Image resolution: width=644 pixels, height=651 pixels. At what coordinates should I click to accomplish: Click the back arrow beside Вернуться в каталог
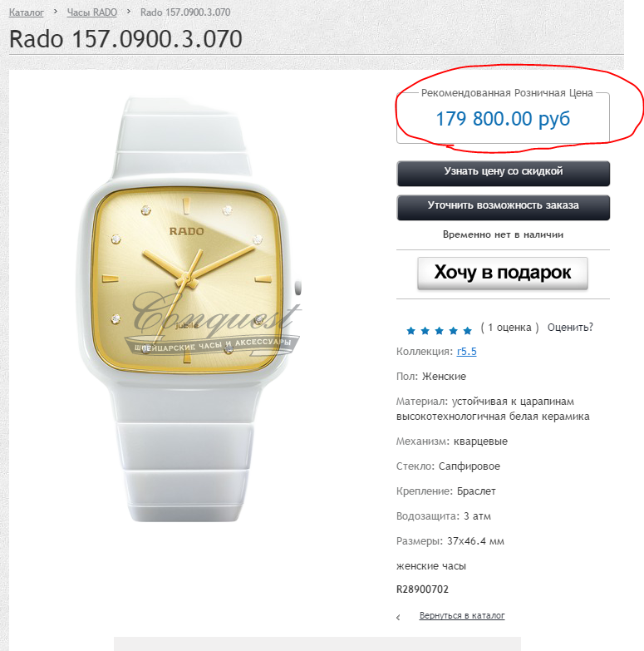(x=398, y=618)
